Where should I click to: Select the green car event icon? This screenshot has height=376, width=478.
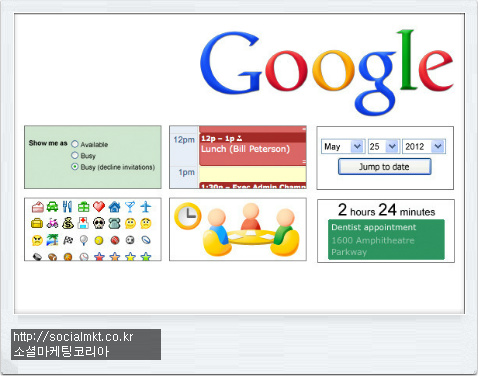(x=52, y=207)
